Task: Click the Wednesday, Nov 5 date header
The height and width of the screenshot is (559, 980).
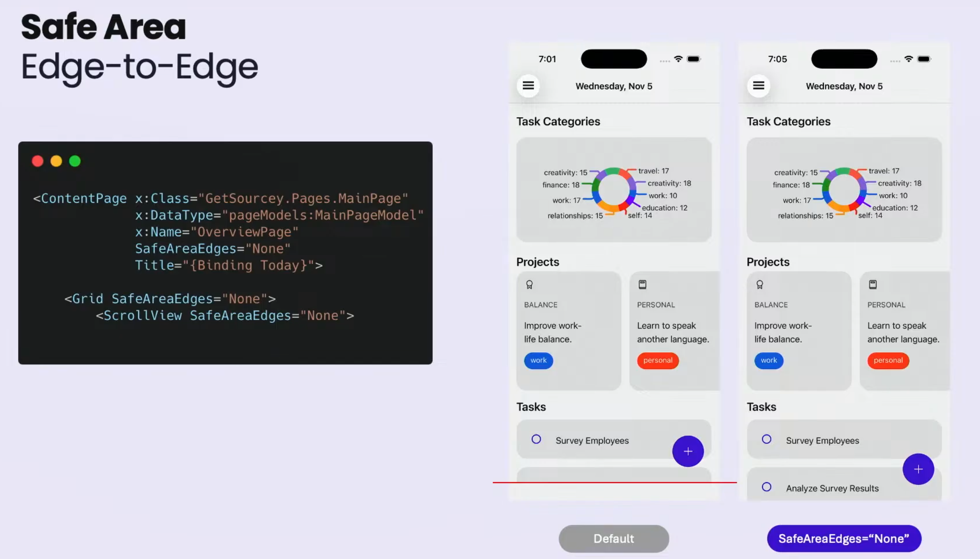Action: (x=613, y=86)
